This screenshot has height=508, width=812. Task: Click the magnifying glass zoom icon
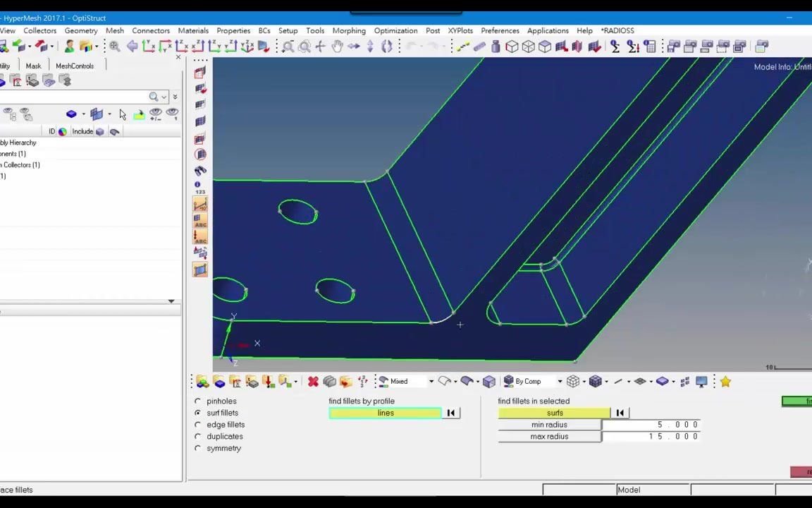pos(113,47)
